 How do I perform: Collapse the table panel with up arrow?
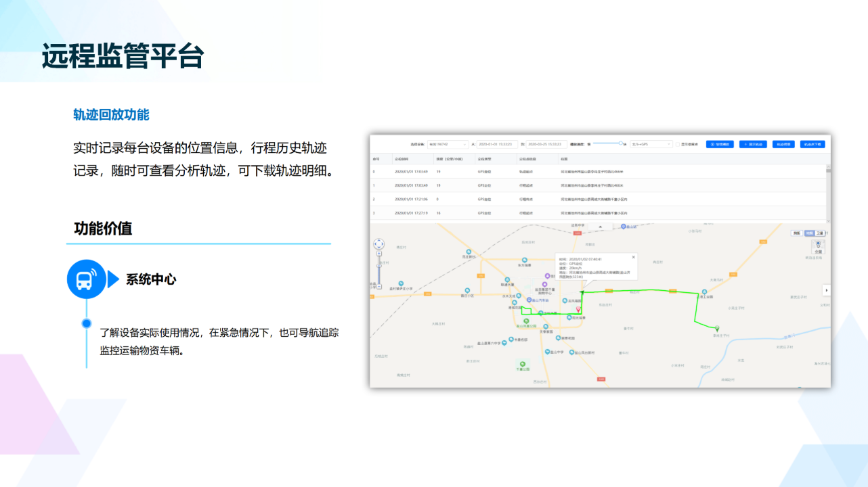click(600, 227)
